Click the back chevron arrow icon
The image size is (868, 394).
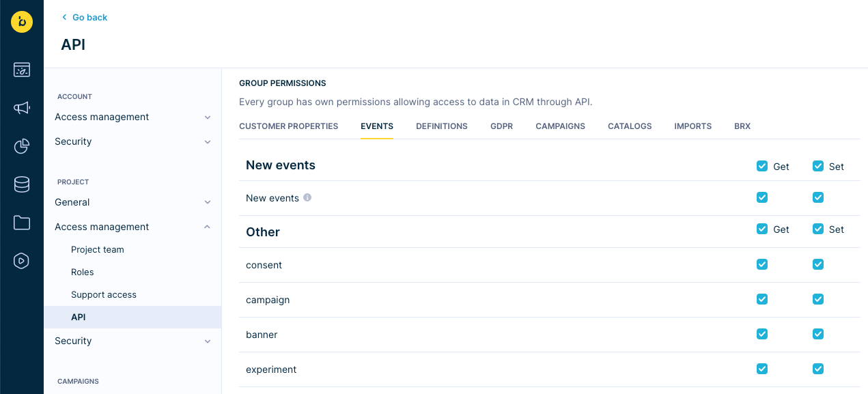64,17
